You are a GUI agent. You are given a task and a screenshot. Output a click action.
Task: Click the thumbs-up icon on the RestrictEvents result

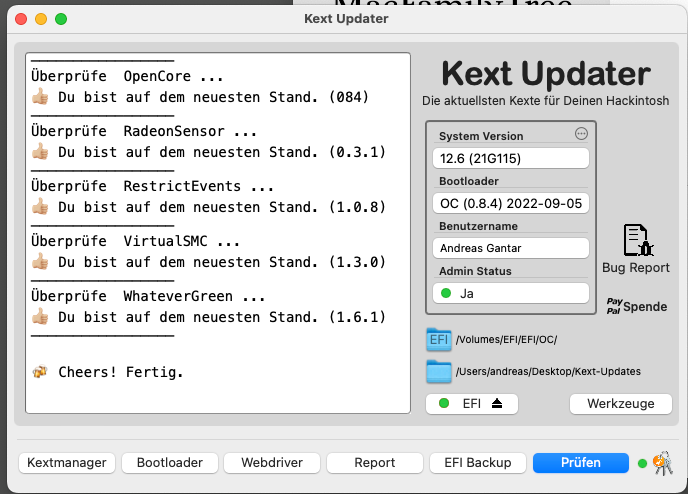(x=40, y=206)
